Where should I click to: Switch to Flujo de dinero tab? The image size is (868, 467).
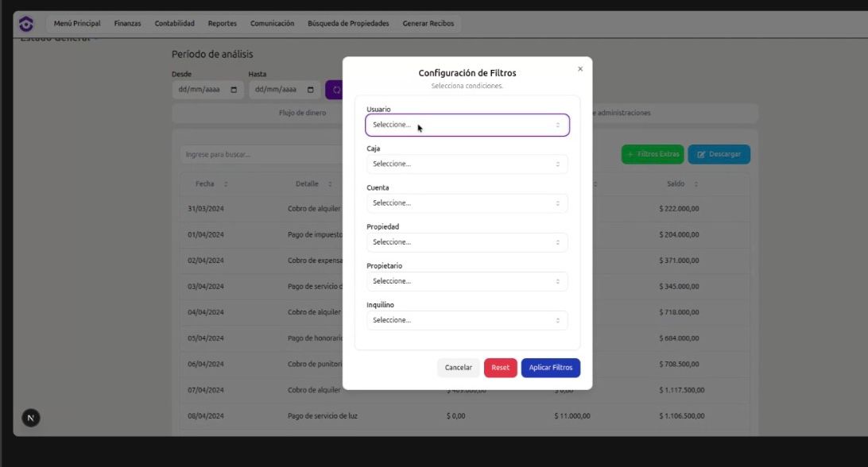click(x=302, y=113)
